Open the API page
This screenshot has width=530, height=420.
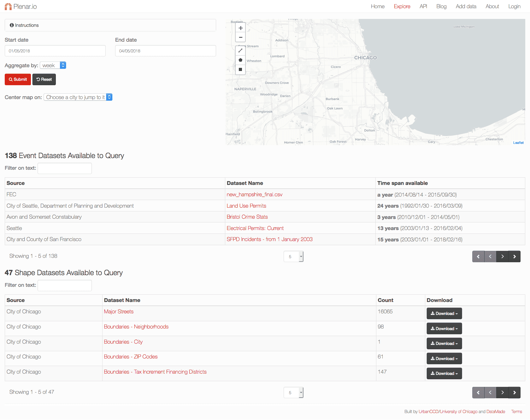click(x=423, y=6)
